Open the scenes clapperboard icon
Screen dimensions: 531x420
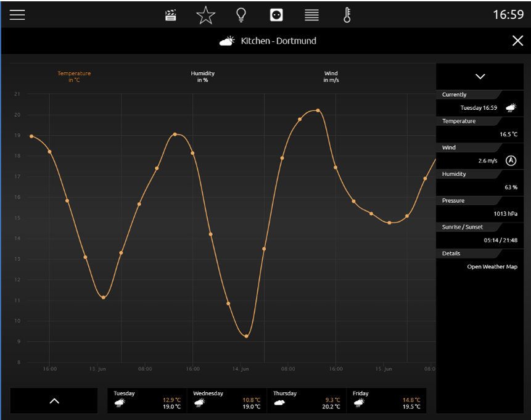click(x=171, y=15)
